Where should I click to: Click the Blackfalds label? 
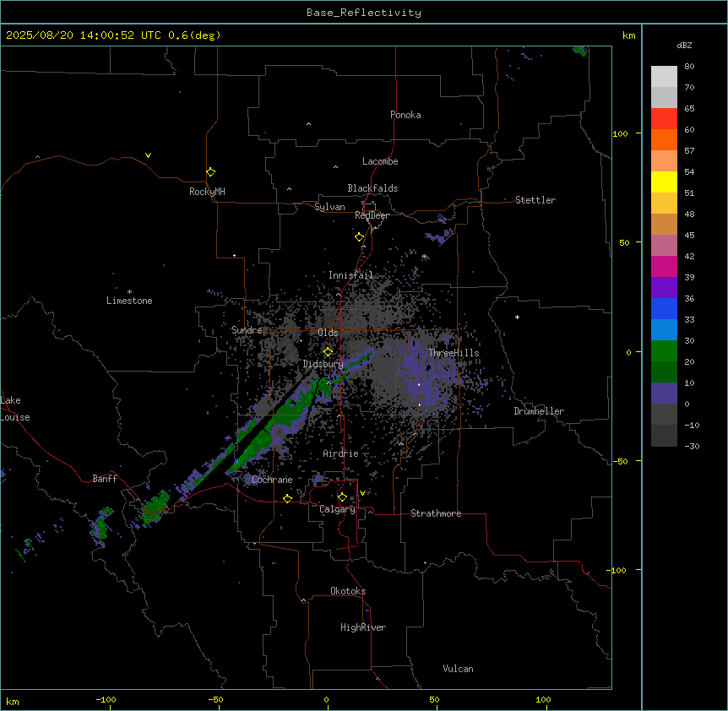[372, 188]
